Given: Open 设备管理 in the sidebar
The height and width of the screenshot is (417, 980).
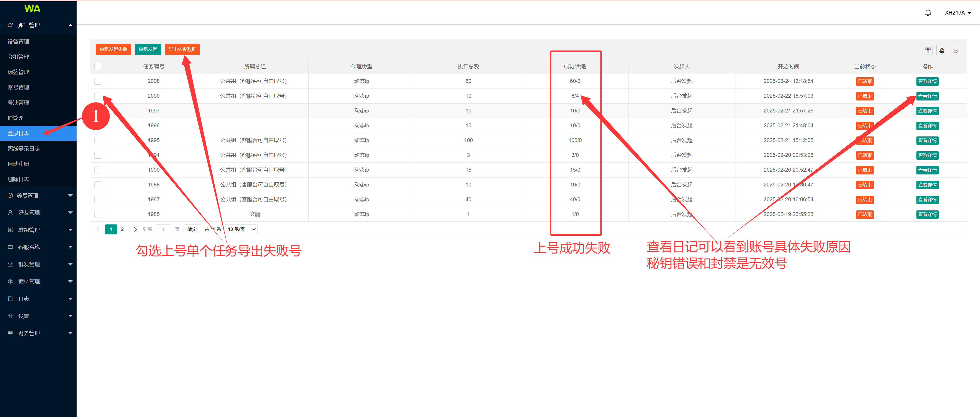Looking at the screenshot, I should point(18,41).
